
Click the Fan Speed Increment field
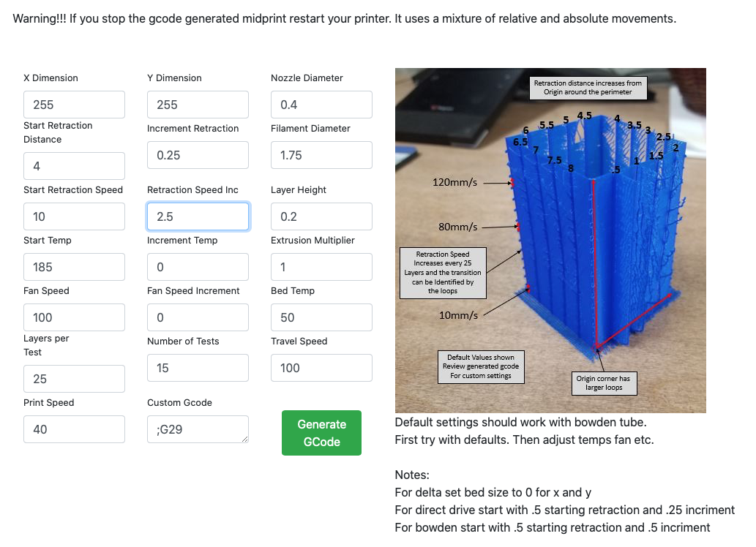click(198, 317)
